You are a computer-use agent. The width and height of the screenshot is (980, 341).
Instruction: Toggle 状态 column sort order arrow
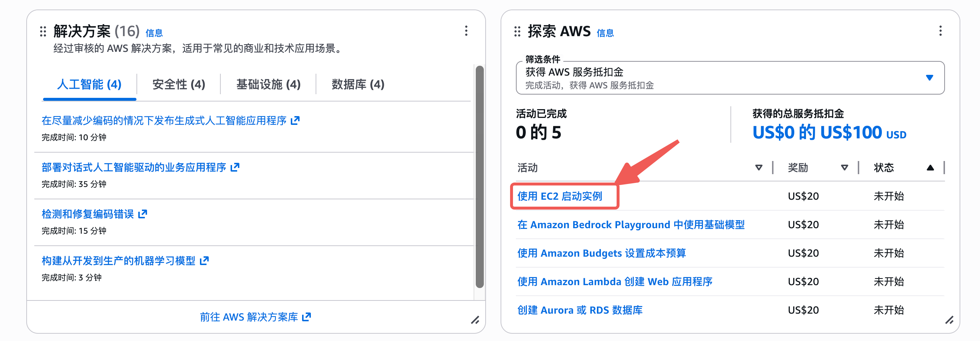[930, 168]
